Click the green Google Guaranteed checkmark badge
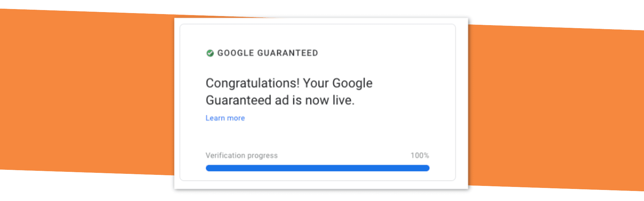The image size is (644, 201). [210, 53]
